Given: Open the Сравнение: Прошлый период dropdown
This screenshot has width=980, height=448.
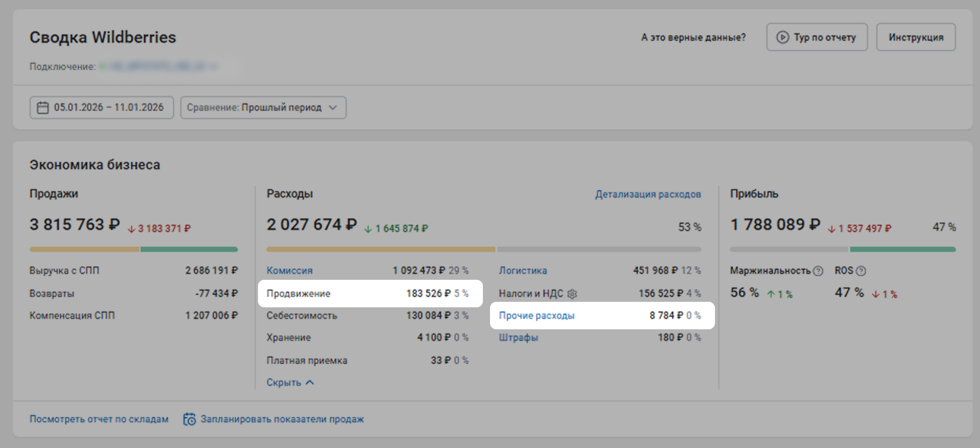Looking at the screenshot, I should point(263,108).
